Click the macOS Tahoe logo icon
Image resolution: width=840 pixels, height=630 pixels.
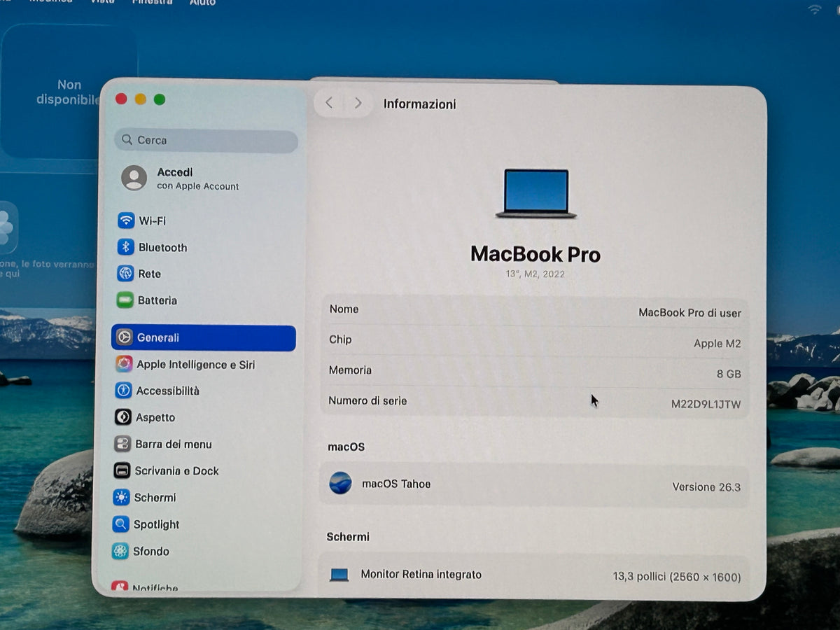[340, 483]
